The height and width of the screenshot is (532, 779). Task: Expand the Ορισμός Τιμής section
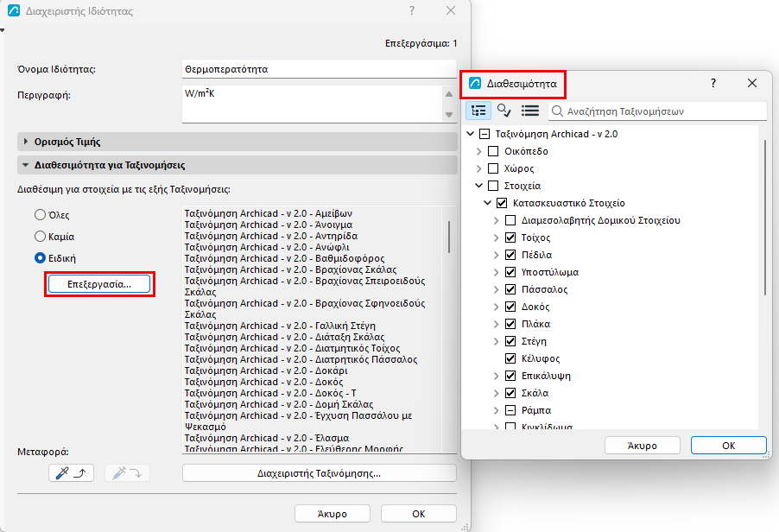[x=26, y=142]
